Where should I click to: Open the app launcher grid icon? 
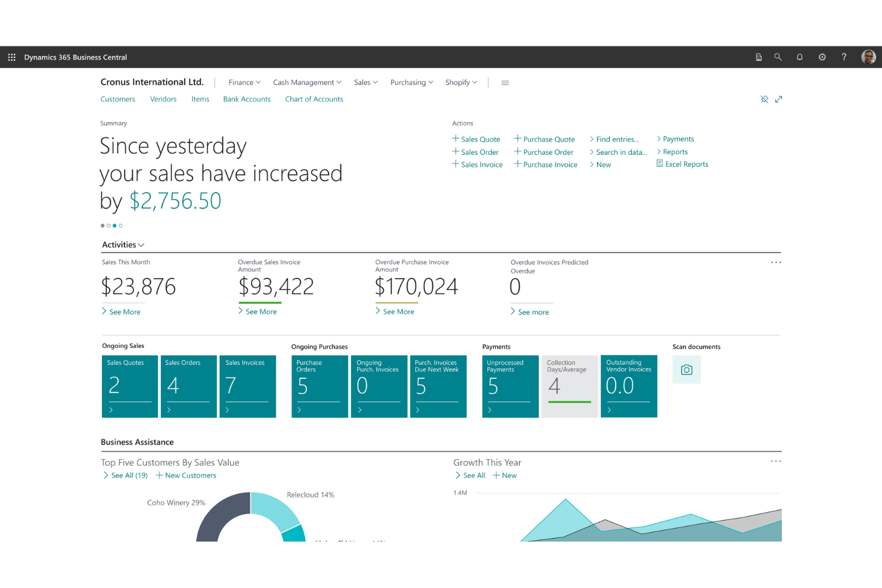11,57
